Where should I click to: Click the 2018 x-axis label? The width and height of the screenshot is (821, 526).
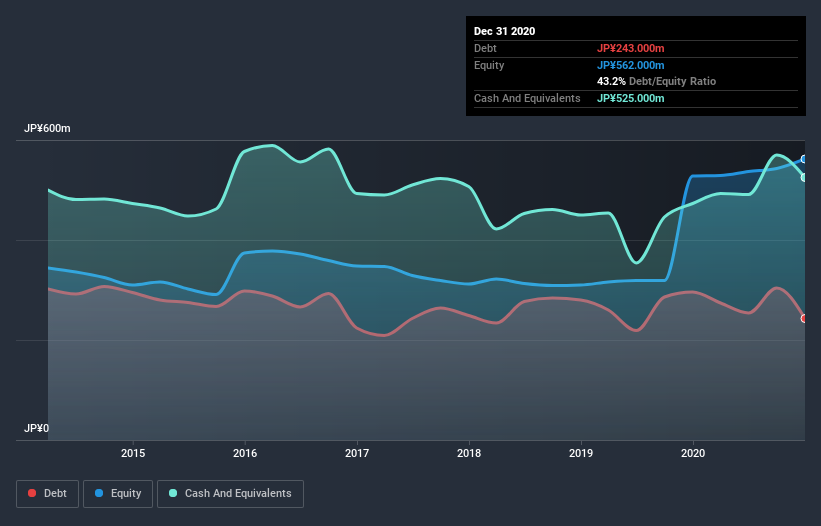pyautogui.click(x=469, y=453)
